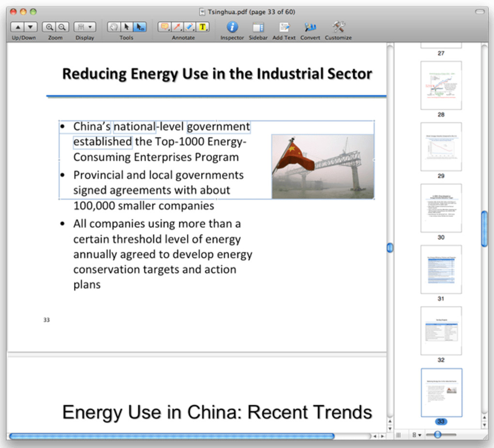This screenshot has width=494, height=448.
Task: Click the word "established" in the slide
Action: 102,142
